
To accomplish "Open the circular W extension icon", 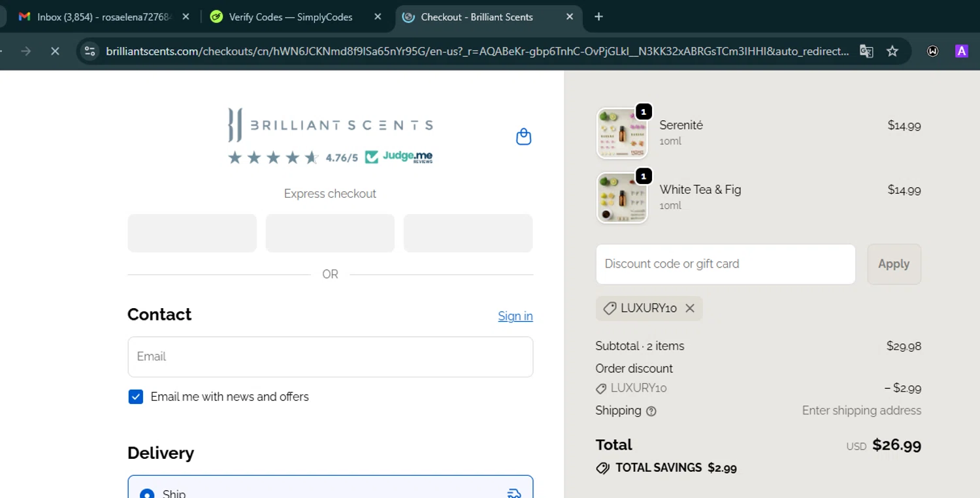I will pyautogui.click(x=932, y=51).
